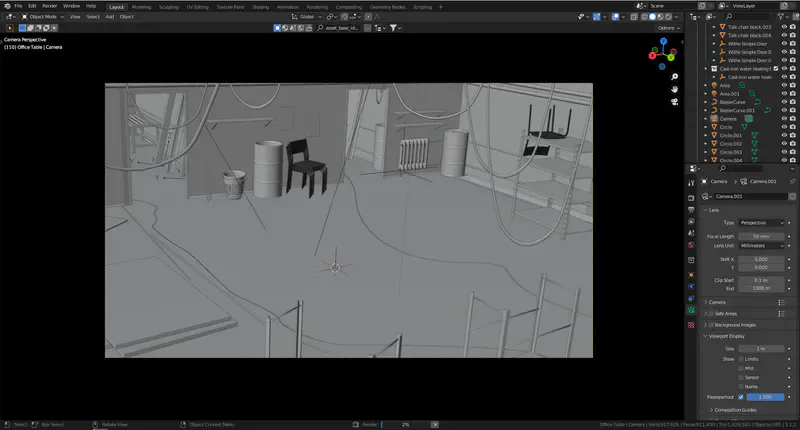Open the Window menu
Screen dimensions: 800x430
pyautogui.click(x=71, y=6)
